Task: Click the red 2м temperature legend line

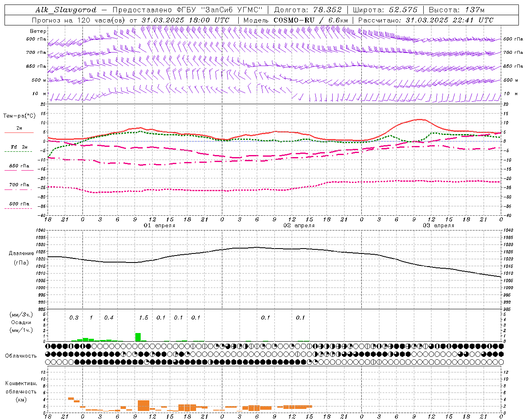Action: coord(19,133)
